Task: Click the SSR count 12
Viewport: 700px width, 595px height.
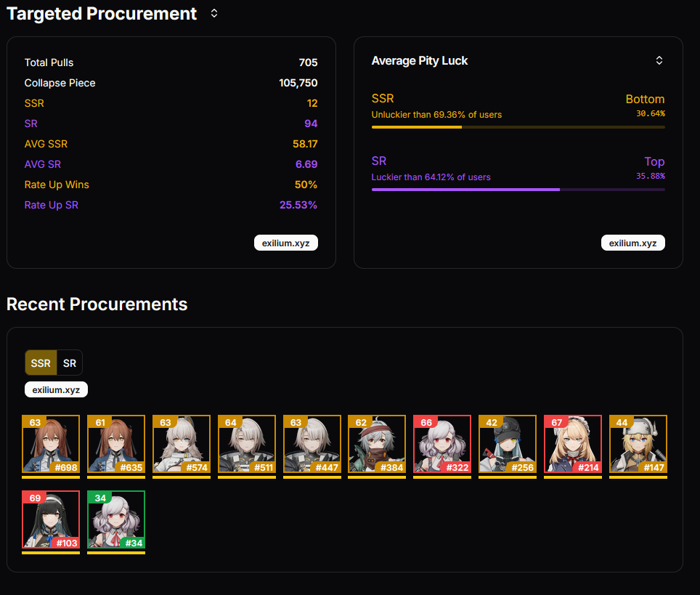Action: click(312, 103)
